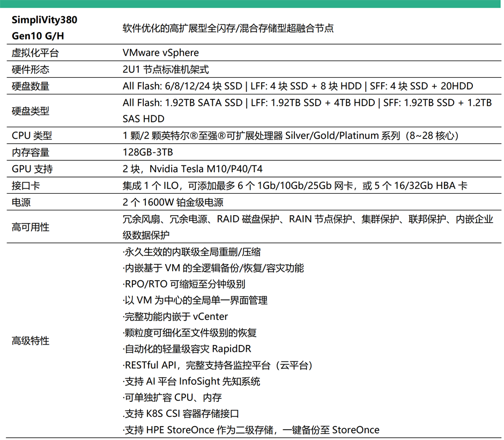The width and height of the screenshot is (504, 440).
Task: Select the 'Nvidia Tesla M10/P40/T4' value
Action: click(206, 169)
